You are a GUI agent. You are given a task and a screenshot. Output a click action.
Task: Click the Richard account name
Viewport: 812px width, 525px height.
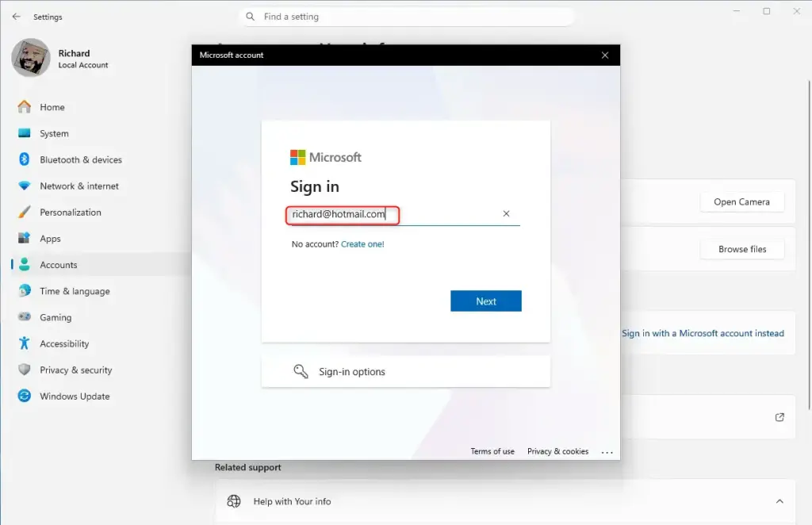[x=74, y=53]
